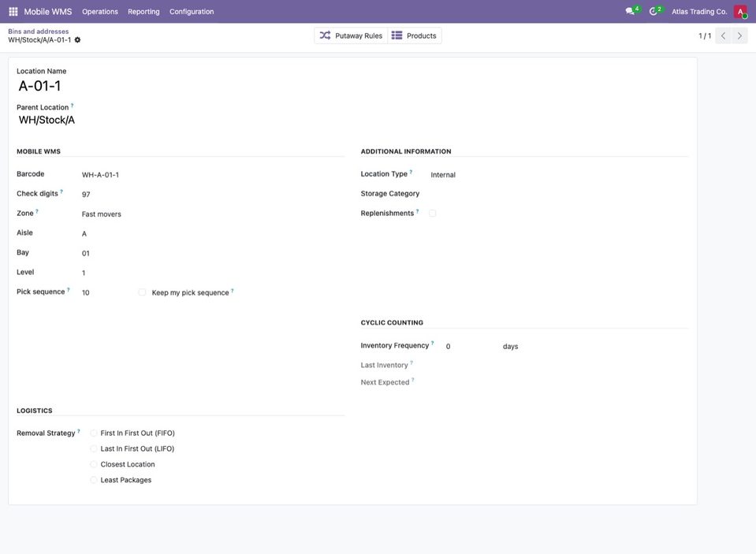Enable the Replenishments checkbox

[x=433, y=213]
